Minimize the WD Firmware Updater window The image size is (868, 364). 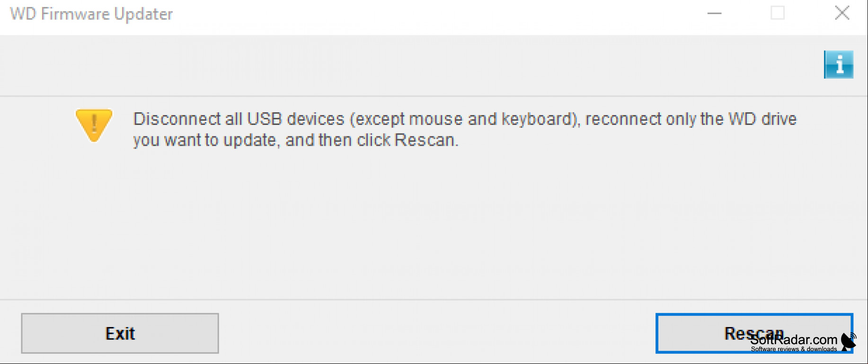(714, 13)
